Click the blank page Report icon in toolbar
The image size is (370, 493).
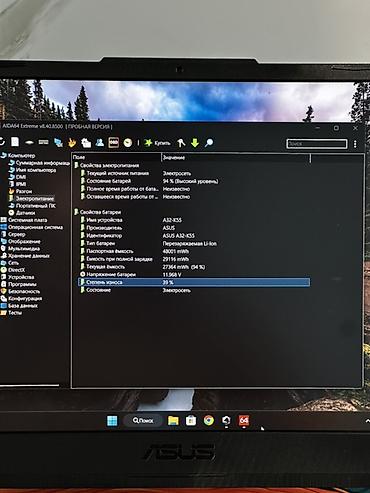tap(15, 142)
